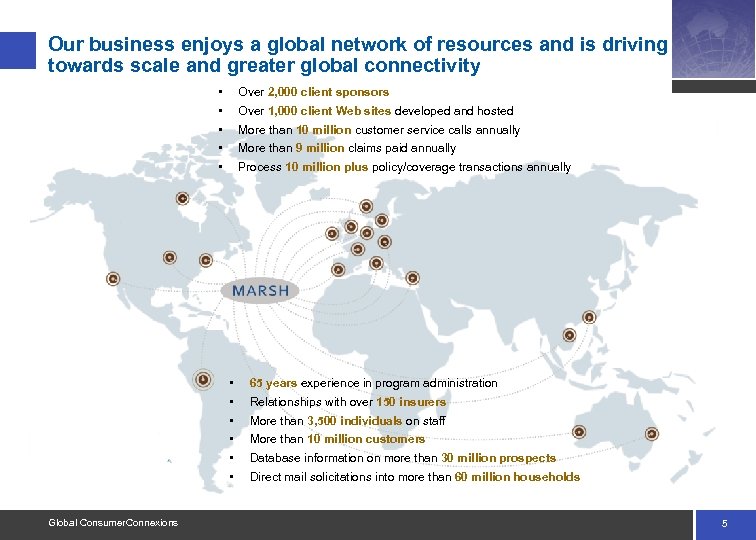
Task: Select the "More than 10 million customers" bullet
Action: [x=337, y=439]
